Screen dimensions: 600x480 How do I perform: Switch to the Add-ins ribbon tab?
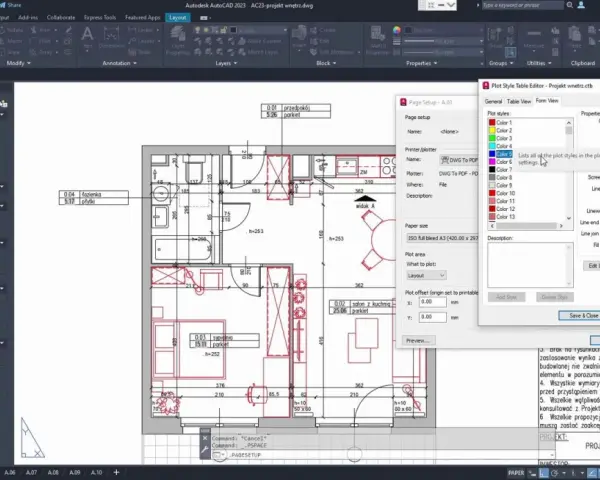tap(28, 17)
